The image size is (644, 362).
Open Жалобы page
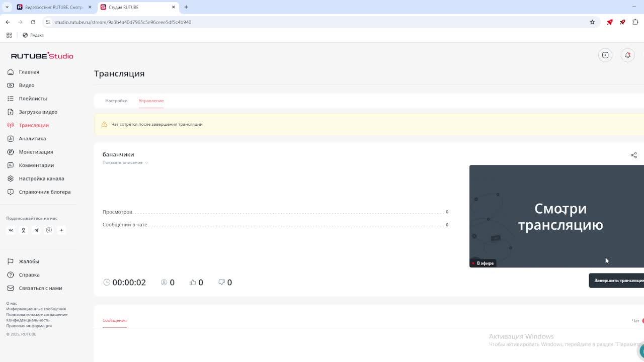[x=29, y=261]
